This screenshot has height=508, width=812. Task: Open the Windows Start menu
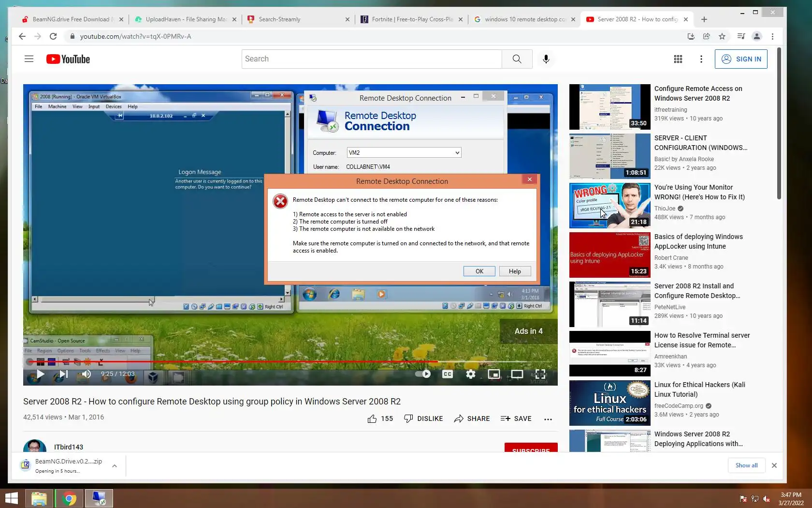point(11,498)
